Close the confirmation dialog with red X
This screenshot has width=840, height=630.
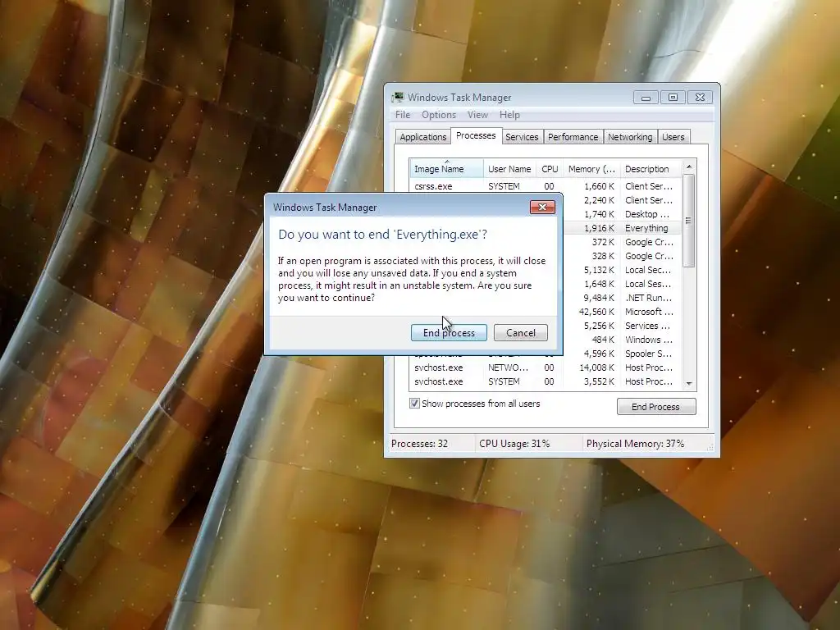click(x=542, y=208)
